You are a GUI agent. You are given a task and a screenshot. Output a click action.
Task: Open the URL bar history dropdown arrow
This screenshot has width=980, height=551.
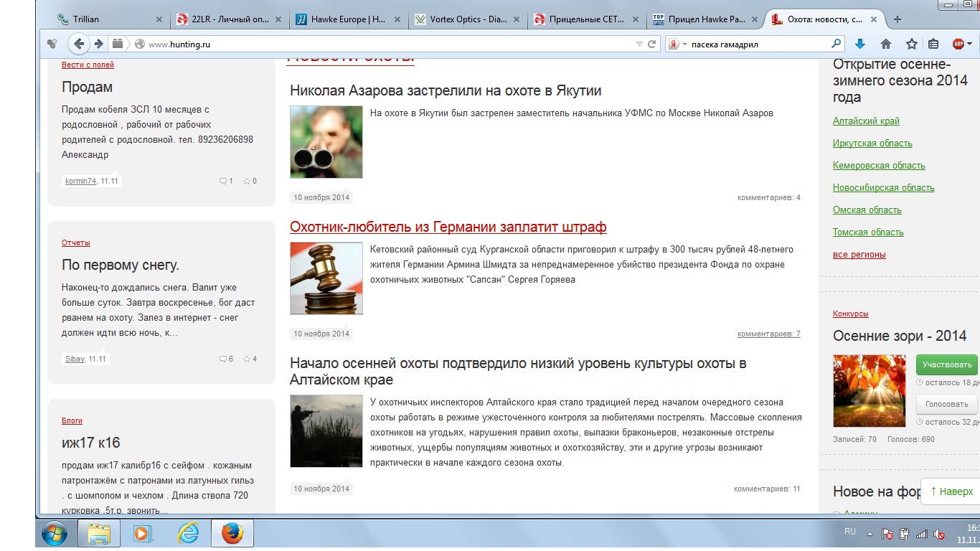[639, 44]
